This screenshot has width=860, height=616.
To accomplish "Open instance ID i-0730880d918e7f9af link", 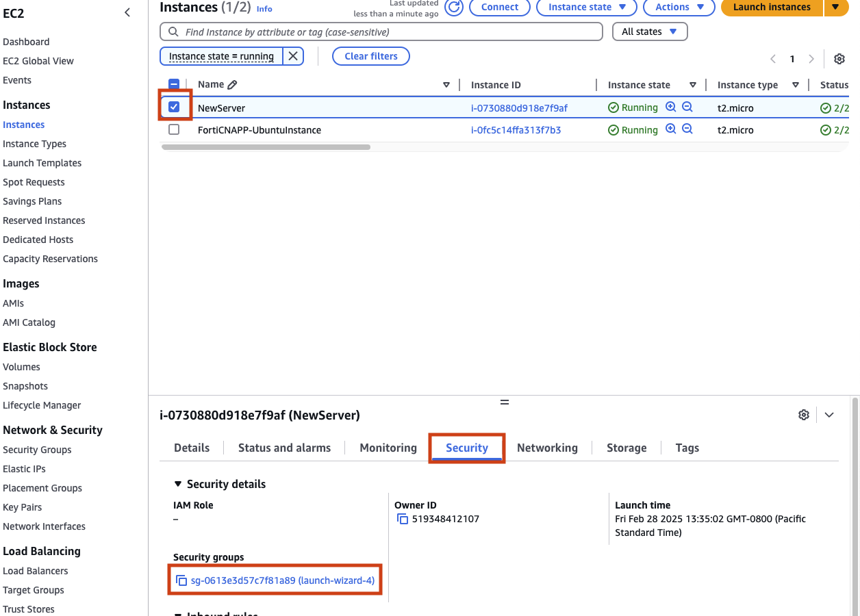I will pos(519,108).
